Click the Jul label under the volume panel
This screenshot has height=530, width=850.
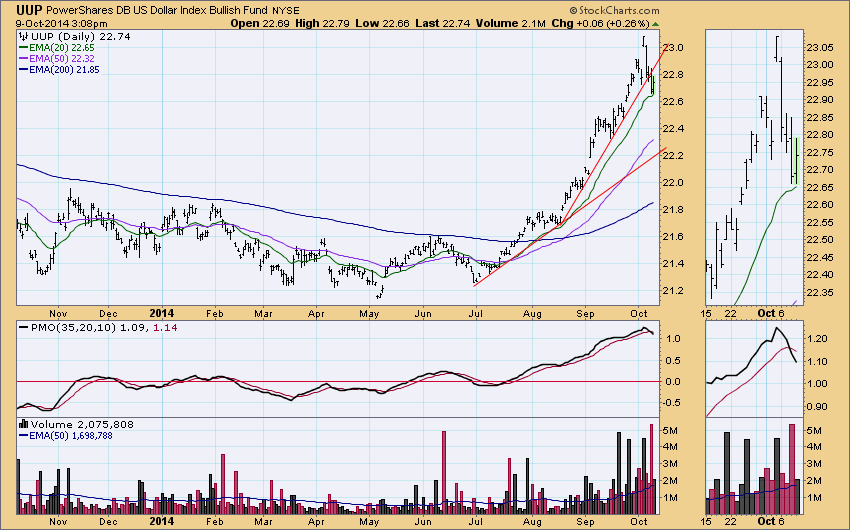point(475,521)
